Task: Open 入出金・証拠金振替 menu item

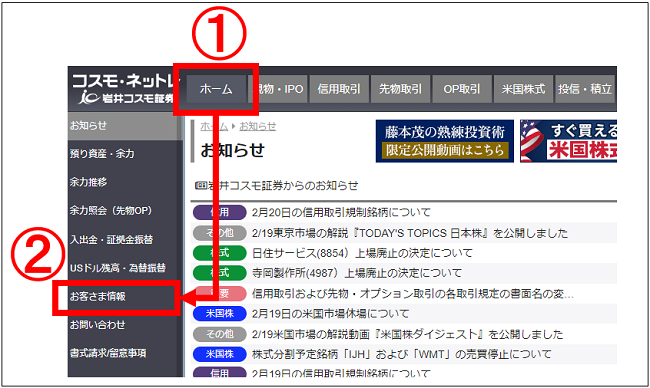Action: pos(125,240)
